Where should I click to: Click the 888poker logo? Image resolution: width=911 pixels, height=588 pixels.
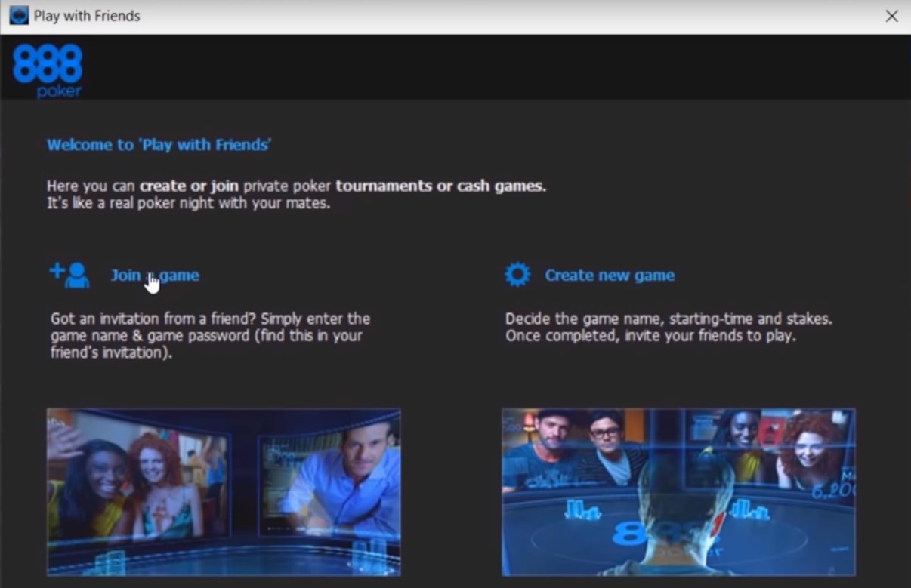[47, 69]
